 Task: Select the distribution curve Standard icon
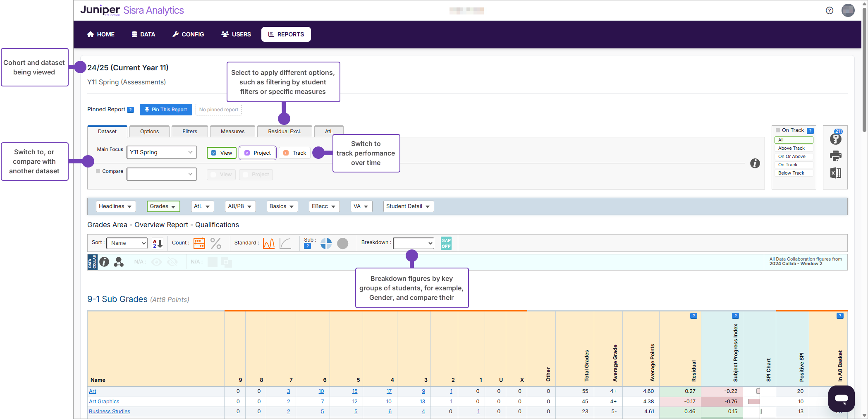[268, 243]
